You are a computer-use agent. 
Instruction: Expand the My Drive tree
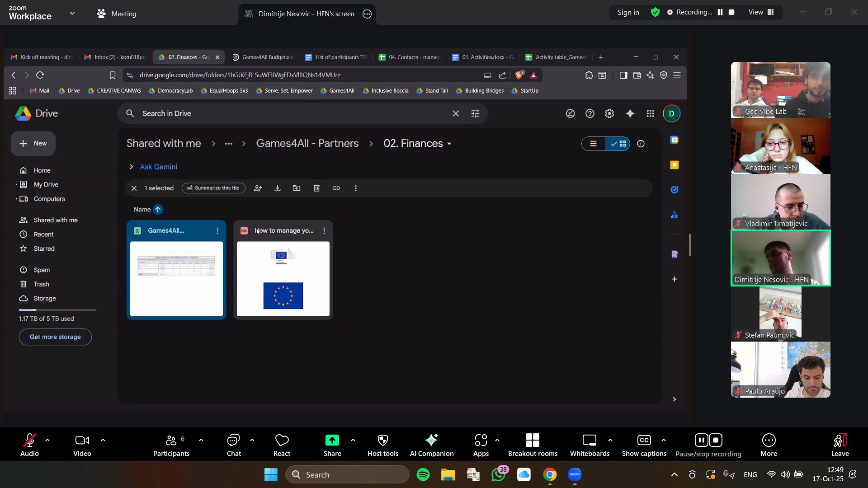pos(16,184)
